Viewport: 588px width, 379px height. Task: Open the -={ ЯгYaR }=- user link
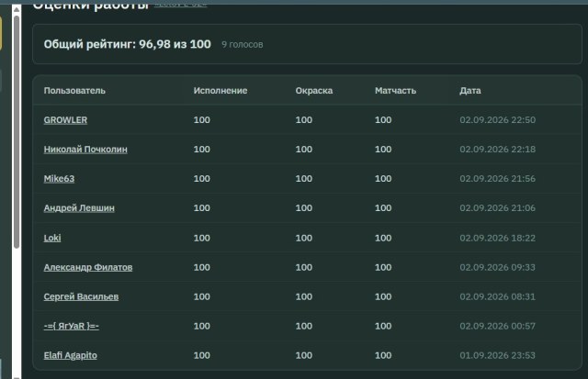[x=72, y=326]
